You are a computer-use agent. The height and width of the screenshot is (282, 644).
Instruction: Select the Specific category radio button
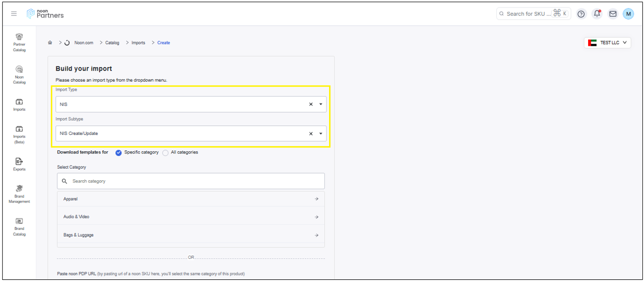(x=119, y=153)
